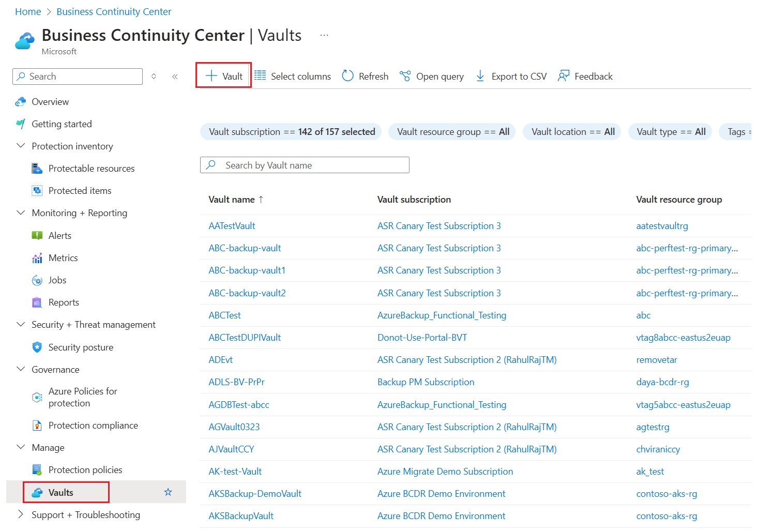758x532 pixels.
Task: Click the Search by Vault name field
Action: 305,165
